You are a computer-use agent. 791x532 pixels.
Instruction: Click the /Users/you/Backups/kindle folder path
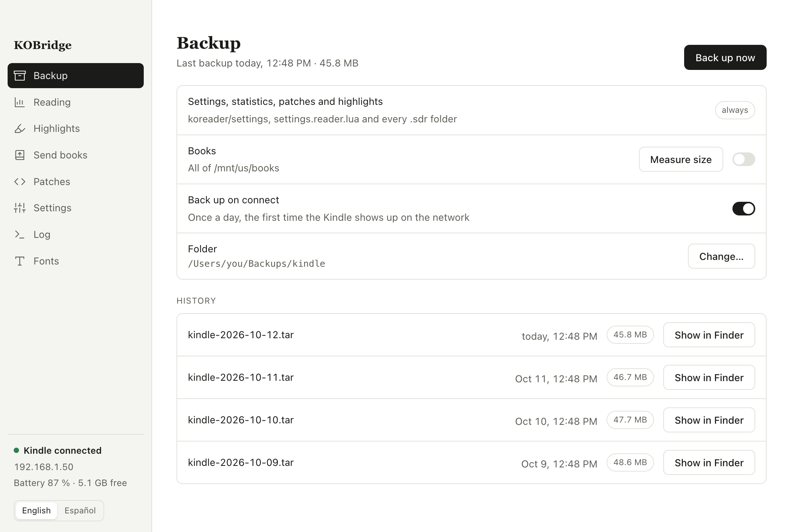click(256, 264)
